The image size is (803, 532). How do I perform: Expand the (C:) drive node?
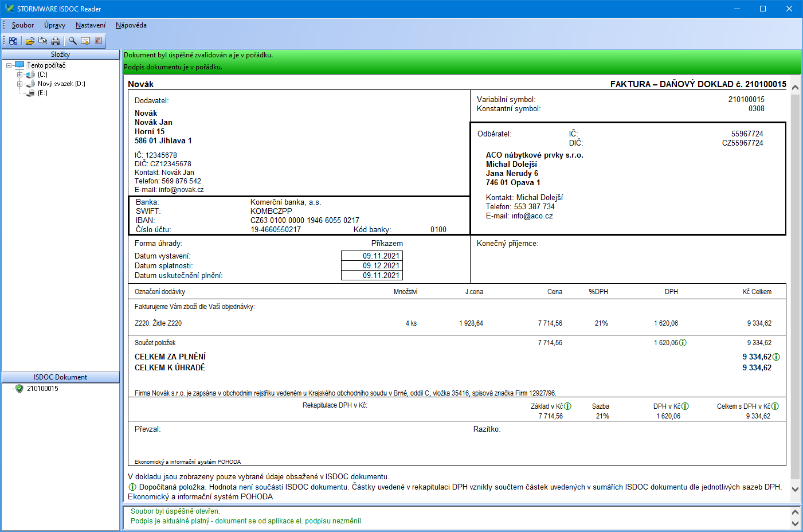[x=20, y=75]
